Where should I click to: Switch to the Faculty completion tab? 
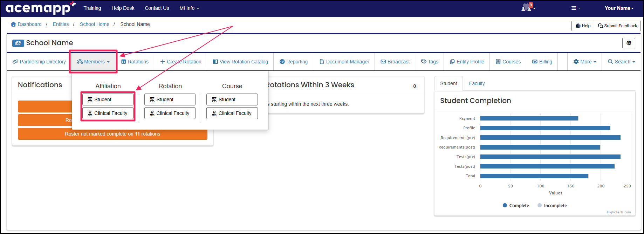click(x=477, y=83)
